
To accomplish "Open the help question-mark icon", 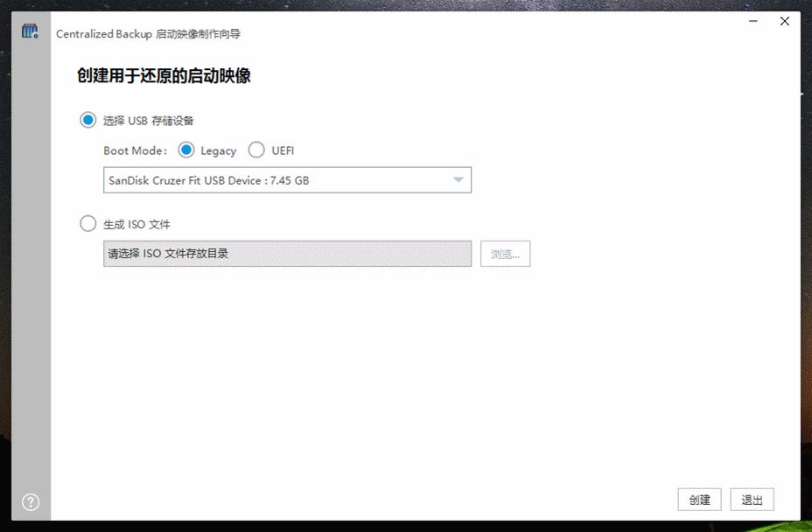I will (30, 502).
